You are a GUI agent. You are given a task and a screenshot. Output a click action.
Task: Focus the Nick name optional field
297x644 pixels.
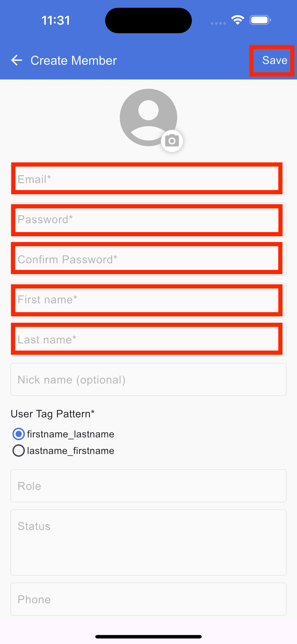click(x=148, y=380)
